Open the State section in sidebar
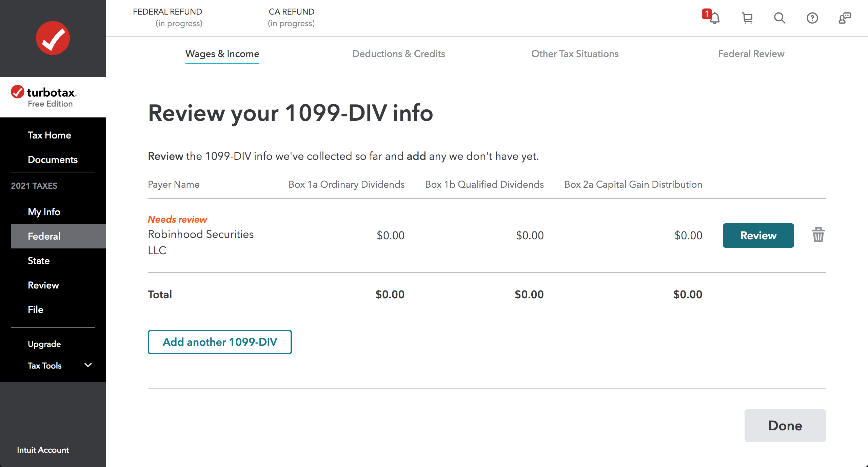The image size is (868, 467). (x=39, y=261)
